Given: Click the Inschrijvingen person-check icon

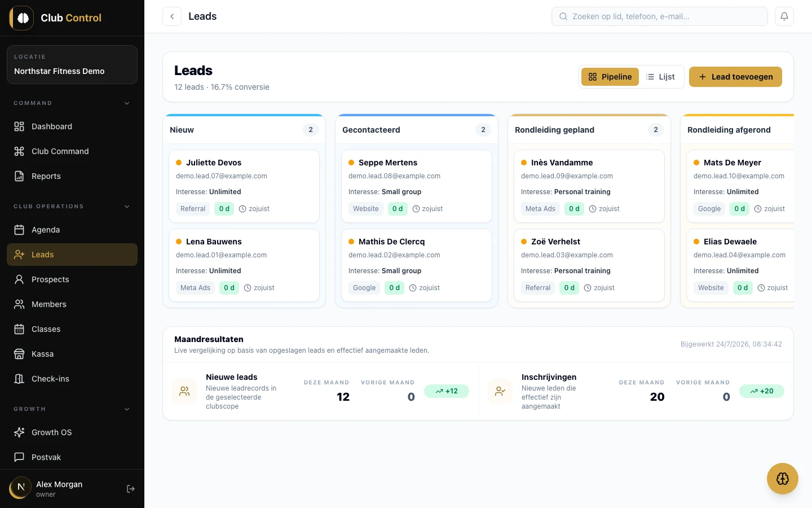Looking at the screenshot, I should (500, 391).
